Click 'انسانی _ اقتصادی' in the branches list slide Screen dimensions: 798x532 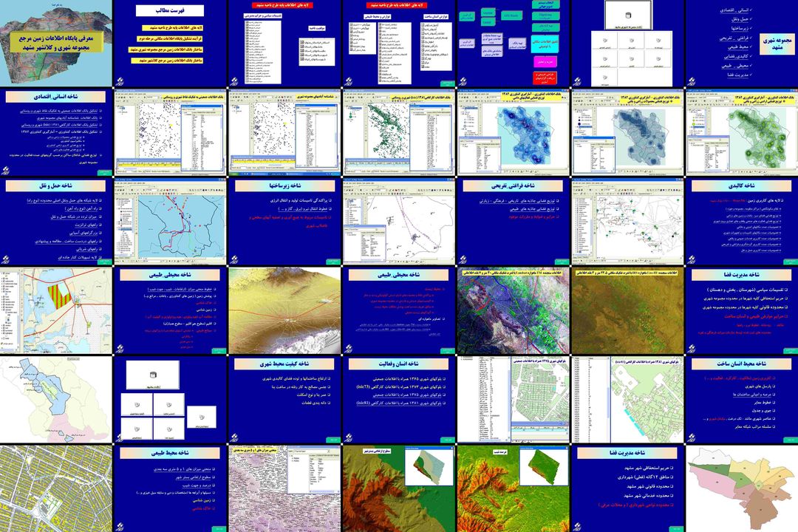(735, 10)
